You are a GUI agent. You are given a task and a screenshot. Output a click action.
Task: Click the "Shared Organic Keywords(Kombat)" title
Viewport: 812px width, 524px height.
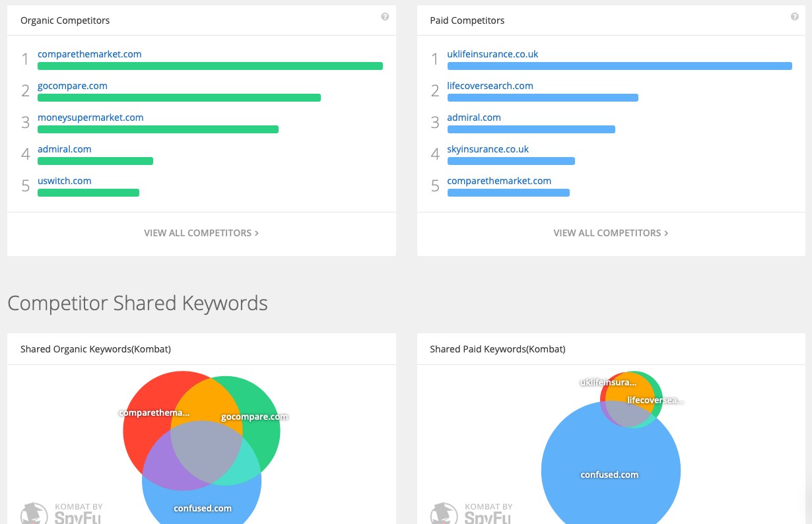tap(96, 349)
